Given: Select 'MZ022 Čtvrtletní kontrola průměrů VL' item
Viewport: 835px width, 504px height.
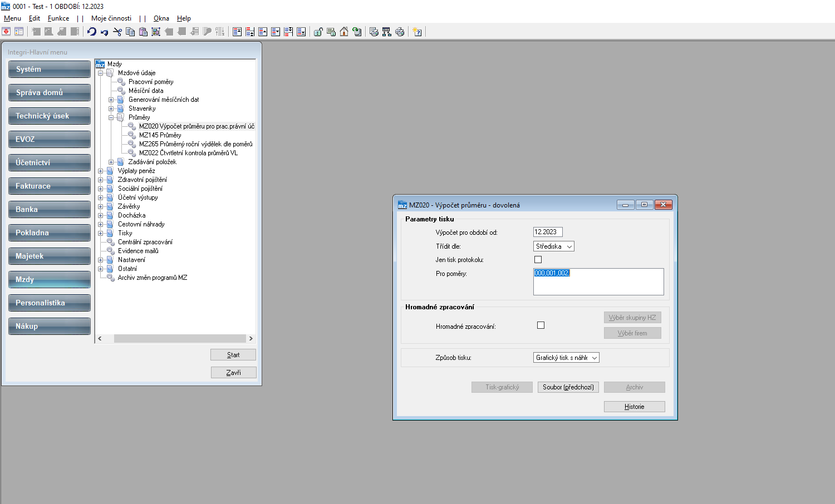Looking at the screenshot, I should click(188, 153).
